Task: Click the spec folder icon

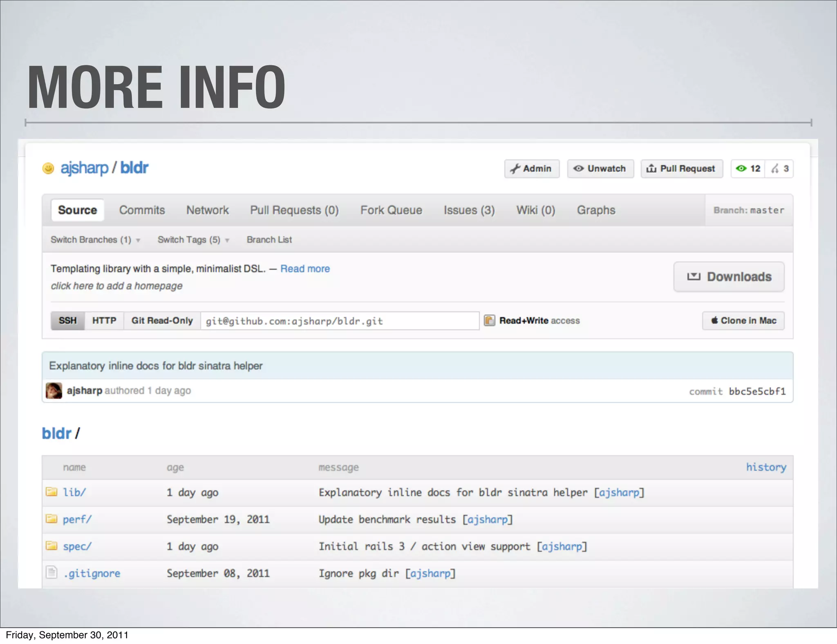Action: coord(51,546)
